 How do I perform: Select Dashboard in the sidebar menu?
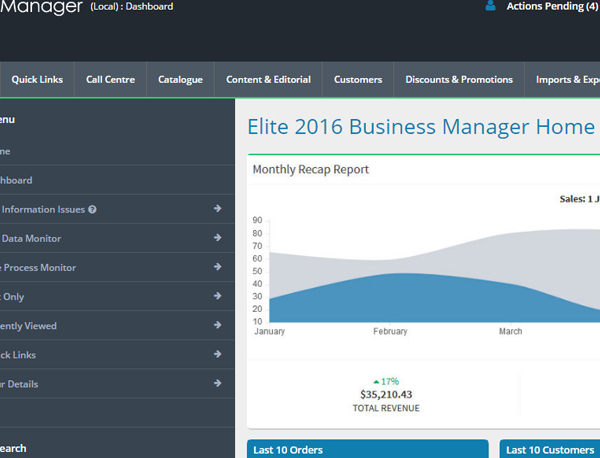tap(16, 181)
